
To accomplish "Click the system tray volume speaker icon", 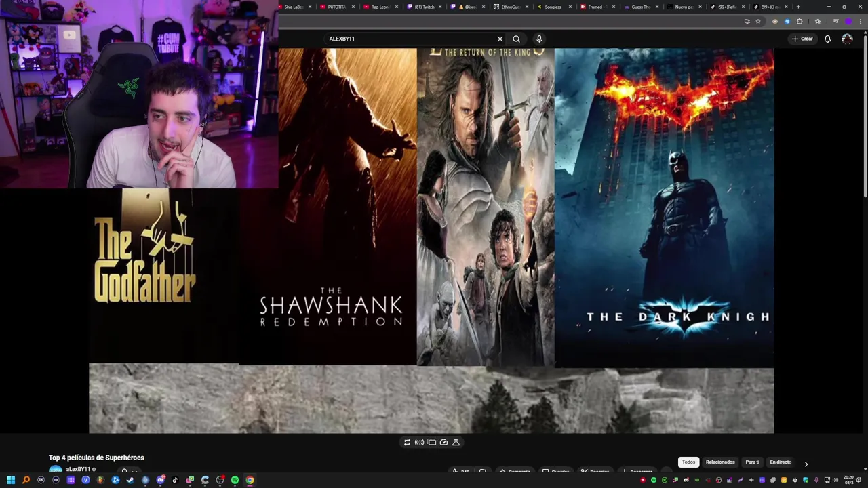I will click(x=835, y=480).
